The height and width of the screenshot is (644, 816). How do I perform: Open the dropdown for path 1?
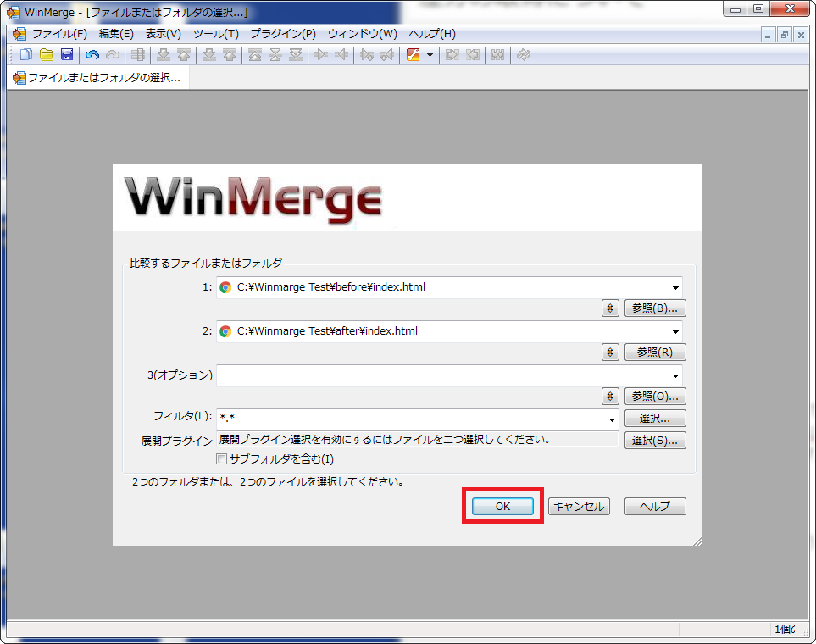point(675,287)
